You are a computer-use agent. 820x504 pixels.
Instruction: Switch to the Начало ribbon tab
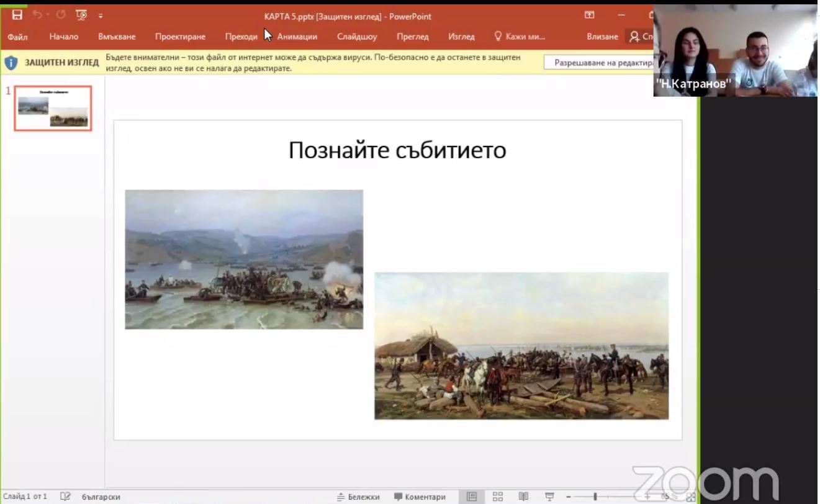coord(64,37)
